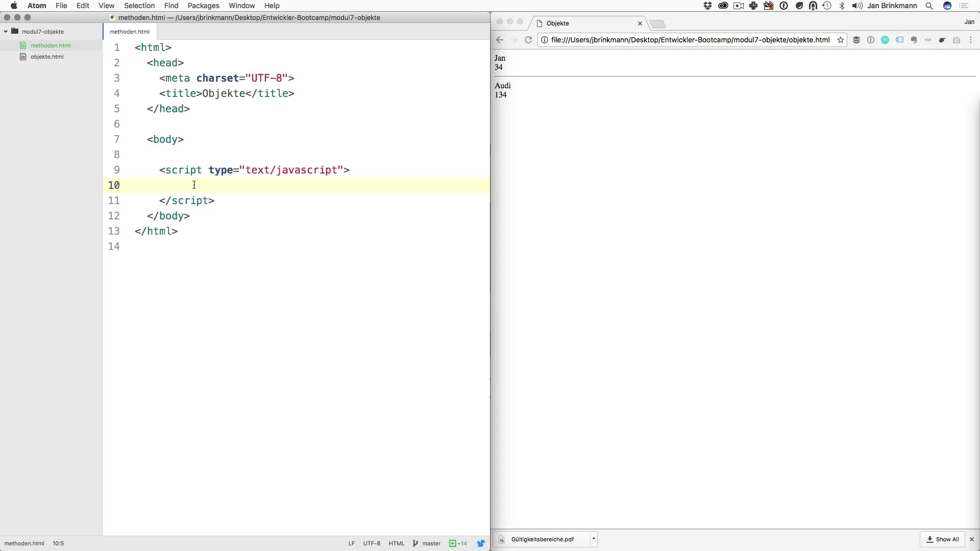Open Creative Cloud in the menu bar

pos(723,6)
